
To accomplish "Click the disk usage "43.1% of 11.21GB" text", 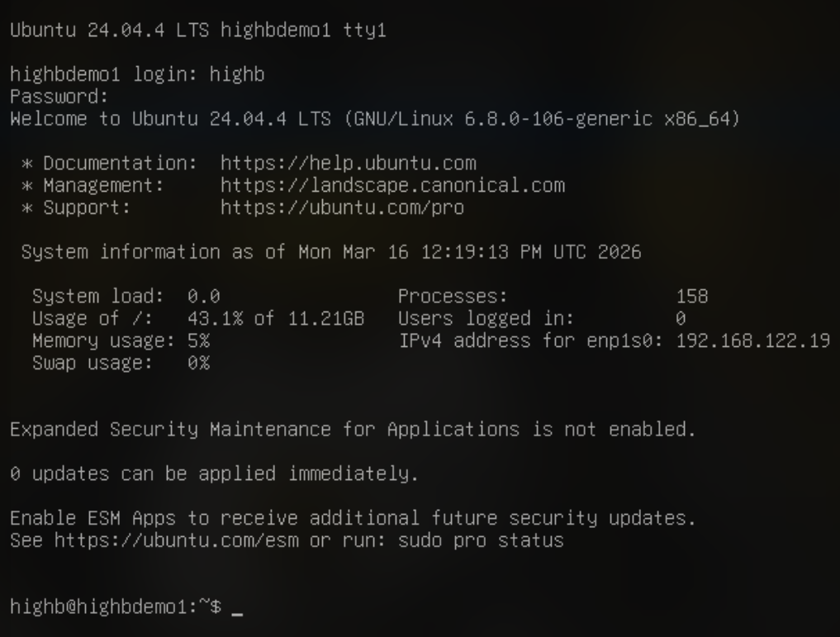I will coord(277,319).
